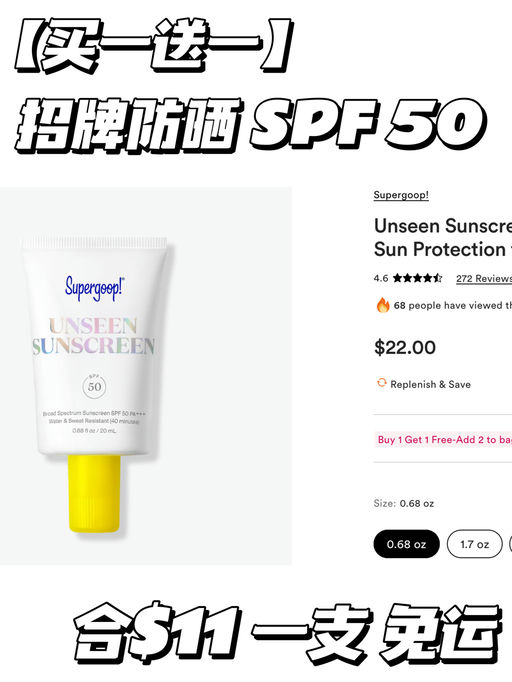This screenshot has width=512, height=682.
Task: Click the orange flame icon
Action: coord(383,305)
